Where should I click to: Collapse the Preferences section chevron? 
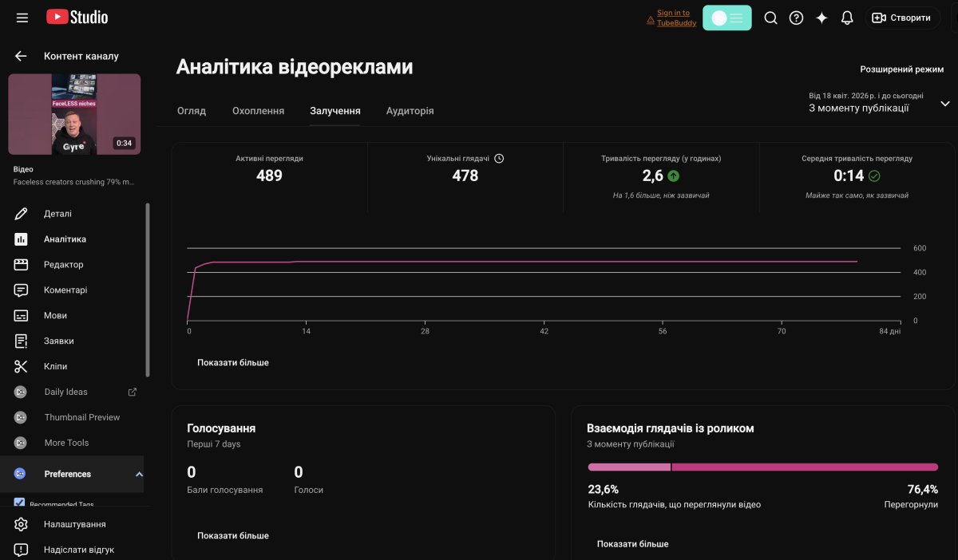coord(139,474)
